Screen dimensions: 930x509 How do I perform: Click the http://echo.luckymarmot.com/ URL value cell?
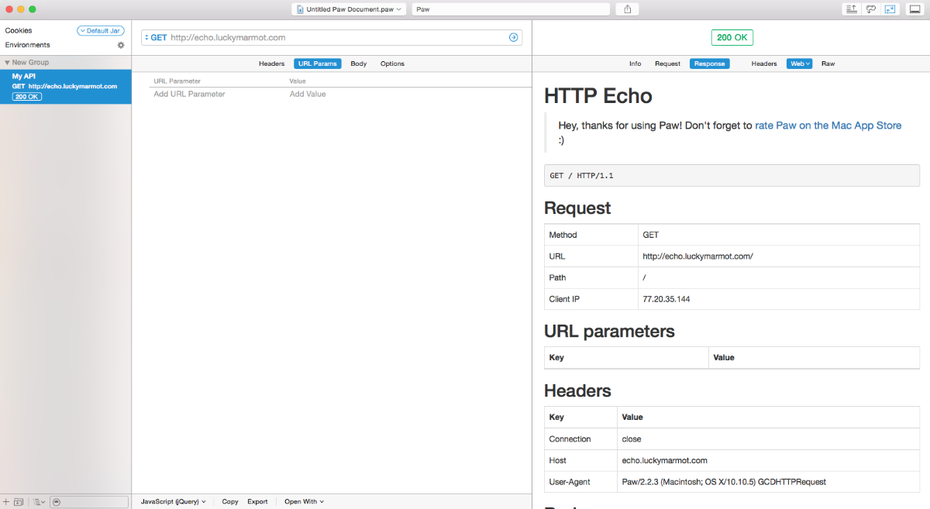tap(779, 256)
